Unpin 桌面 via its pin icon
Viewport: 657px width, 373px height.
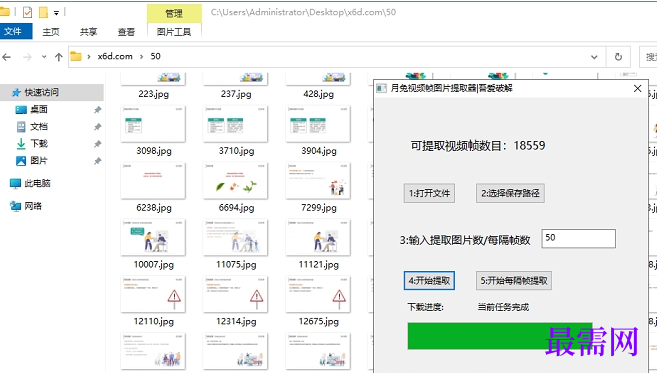point(97,110)
